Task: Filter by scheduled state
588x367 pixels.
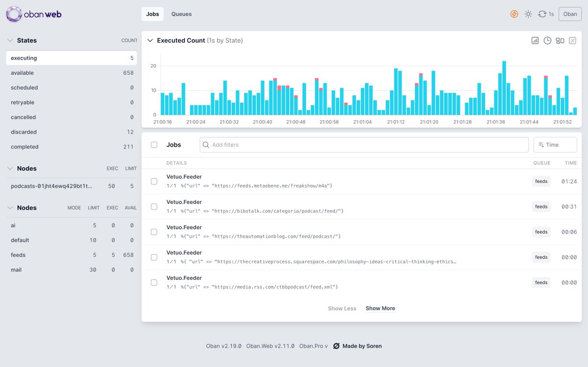Action: pyautogui.click(x=72, y=87)
